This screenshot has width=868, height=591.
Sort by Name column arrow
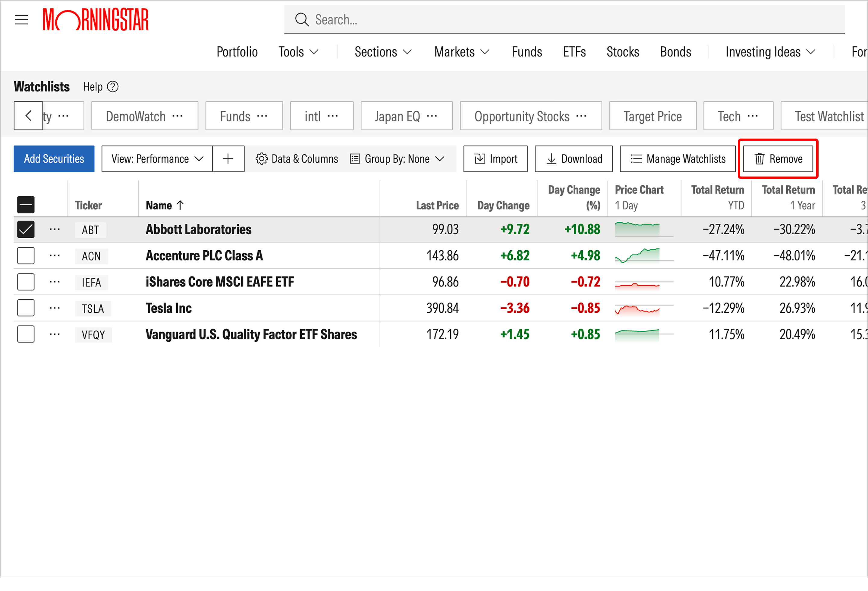click(x=180, y=205)
